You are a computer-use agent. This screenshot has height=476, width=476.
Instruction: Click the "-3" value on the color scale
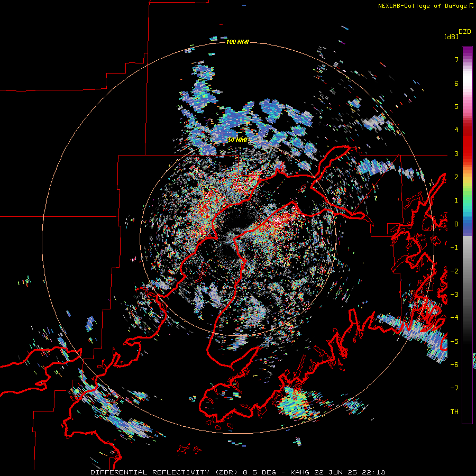click(454, 295)
